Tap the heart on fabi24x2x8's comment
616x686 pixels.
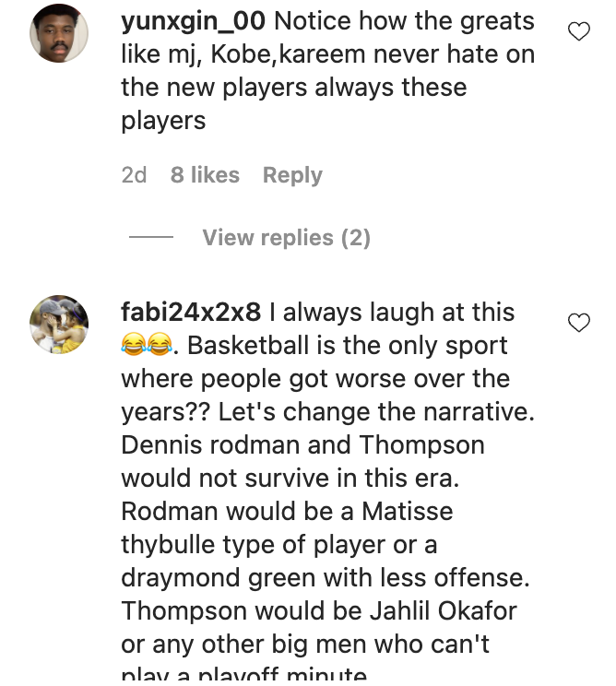[578, 323]
